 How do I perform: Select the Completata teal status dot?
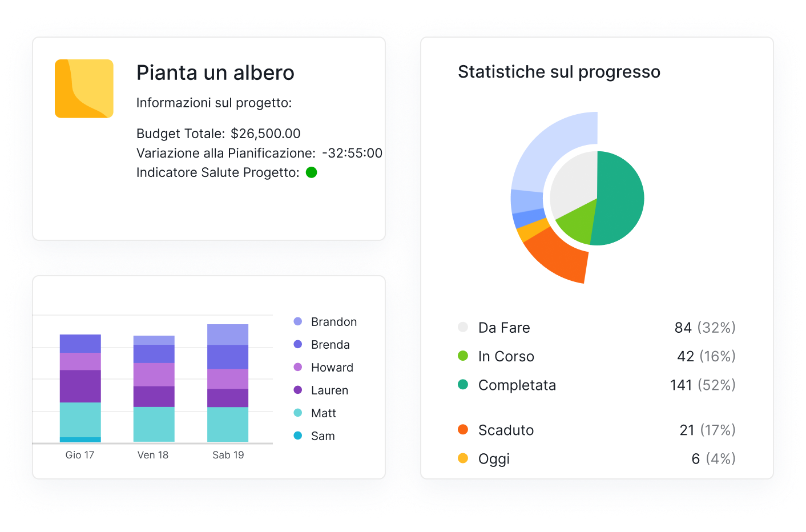(x=463, y=384)
